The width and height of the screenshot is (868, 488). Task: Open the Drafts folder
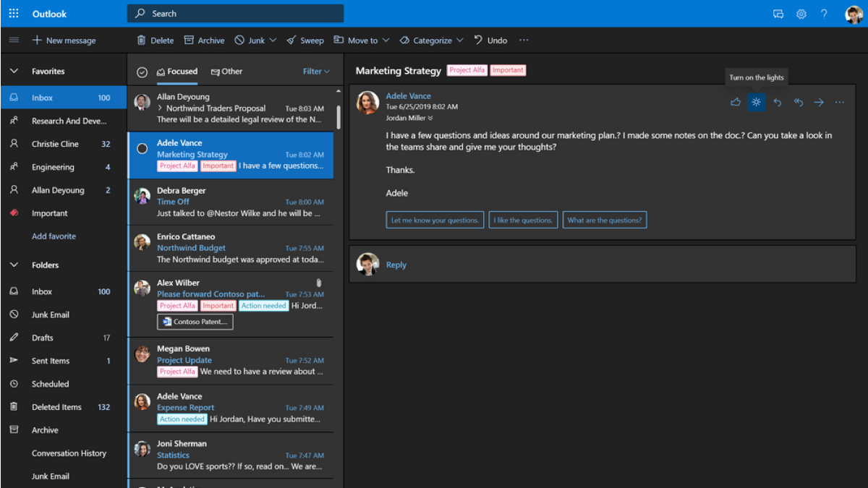point(63,338)
